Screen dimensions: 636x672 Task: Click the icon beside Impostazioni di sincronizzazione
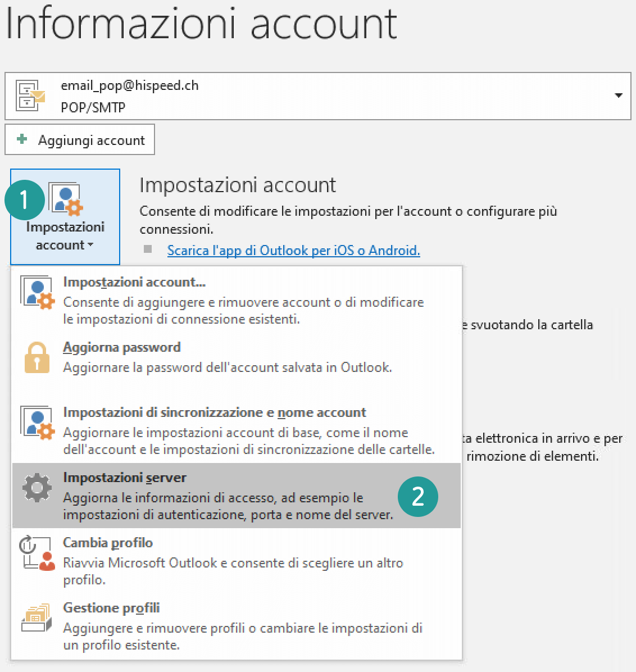(37, 423)
